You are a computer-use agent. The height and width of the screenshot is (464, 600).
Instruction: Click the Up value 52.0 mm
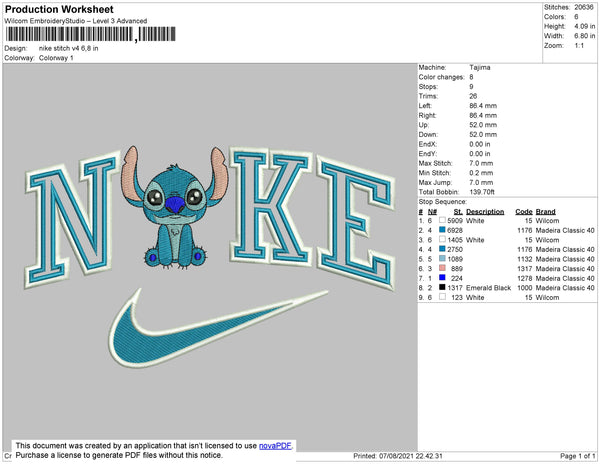[483, 125]
